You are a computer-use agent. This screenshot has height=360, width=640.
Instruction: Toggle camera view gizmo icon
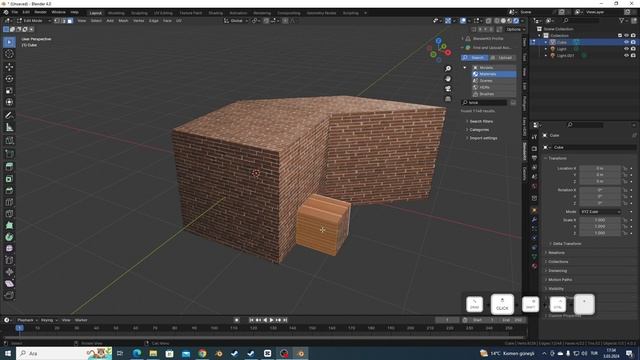click(448, 89)
